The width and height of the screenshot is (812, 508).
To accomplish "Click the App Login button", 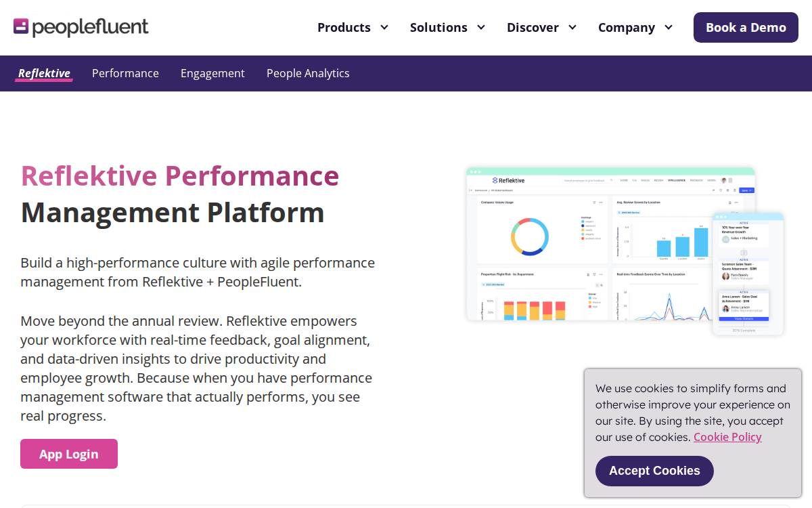I will point(69,454).
